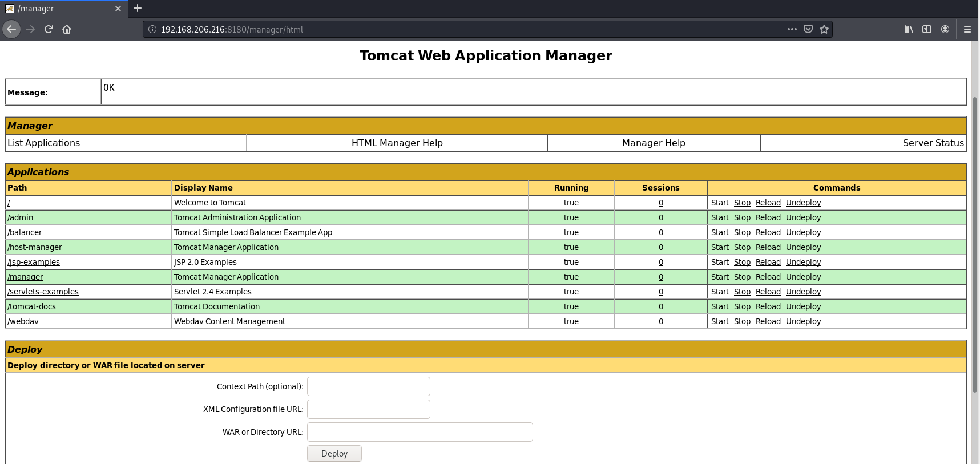Undeploy the /host-manager application
The width and height of the screenshot is (980, 464).
point(804,247)
